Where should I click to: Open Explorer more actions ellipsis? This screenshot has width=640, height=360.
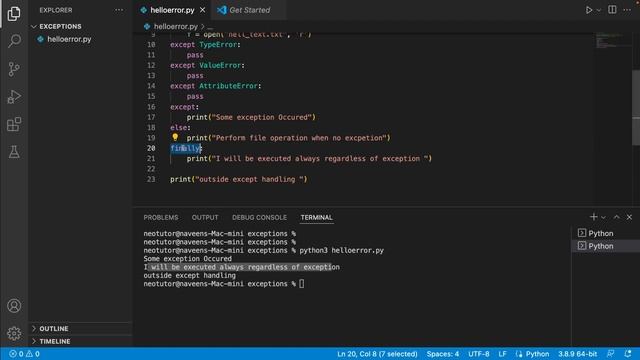pyautogui.click(x=119, y=10)
